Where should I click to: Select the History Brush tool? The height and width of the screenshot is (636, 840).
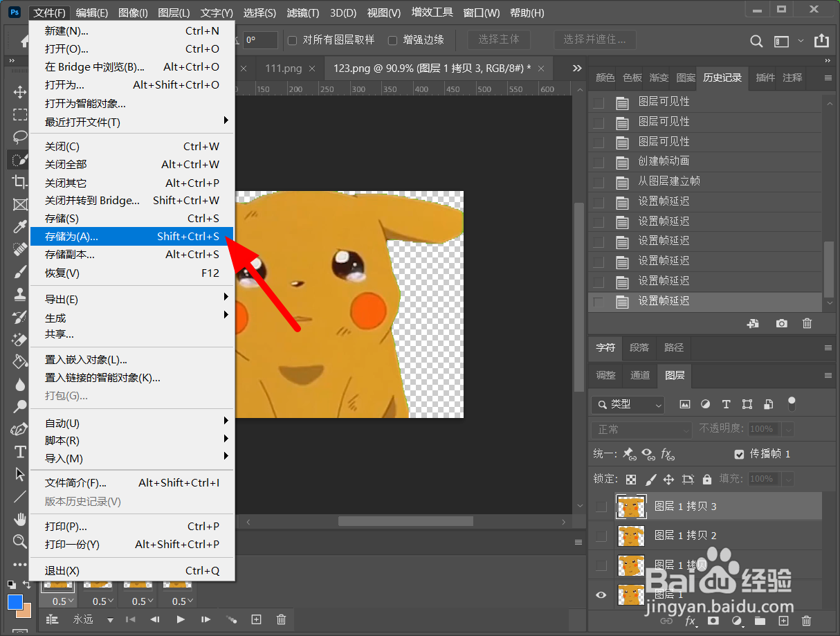19,317
